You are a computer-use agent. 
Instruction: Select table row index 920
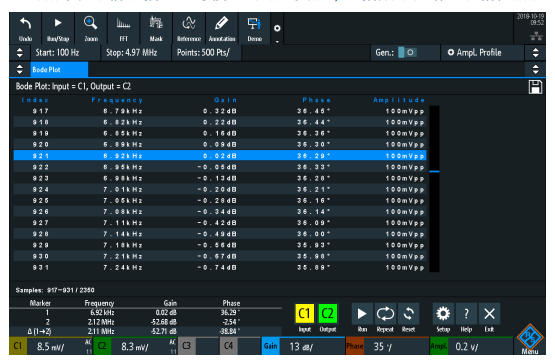(x=220, y=144)
